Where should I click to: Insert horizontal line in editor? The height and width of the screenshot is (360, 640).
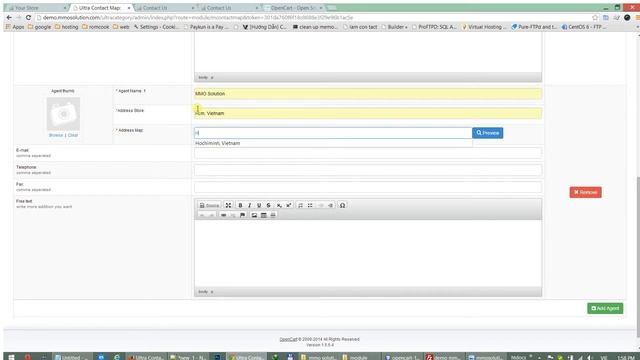(273, 215)
